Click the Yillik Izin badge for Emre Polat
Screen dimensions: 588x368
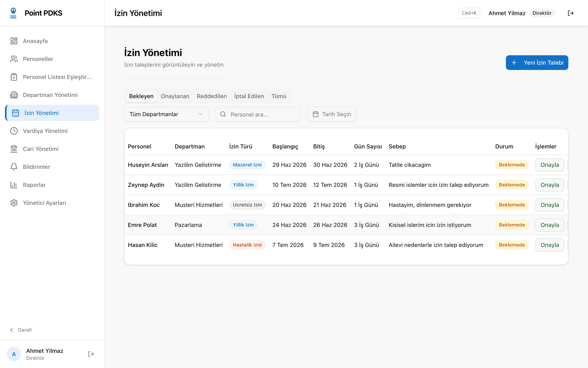point(243,225)
